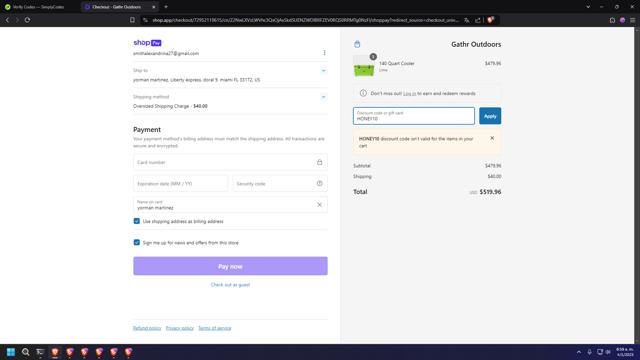
Task: Click the translate page icon
Action: pos(467,20)
